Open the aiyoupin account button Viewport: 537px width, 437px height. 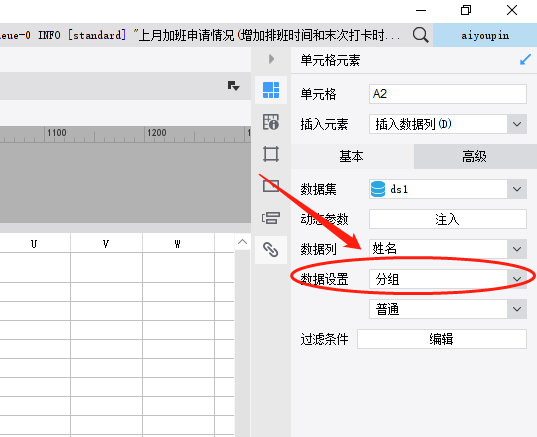point(485,35)
